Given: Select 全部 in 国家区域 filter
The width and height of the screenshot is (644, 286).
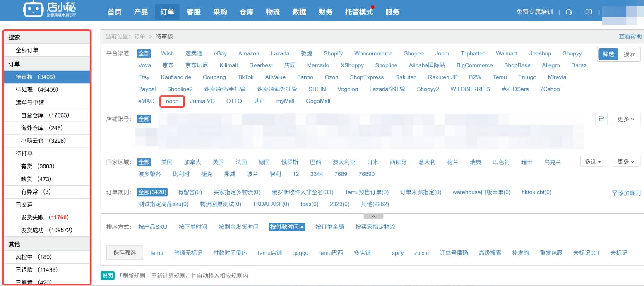Looking at the screenshot, I should (x=144, y=162).
